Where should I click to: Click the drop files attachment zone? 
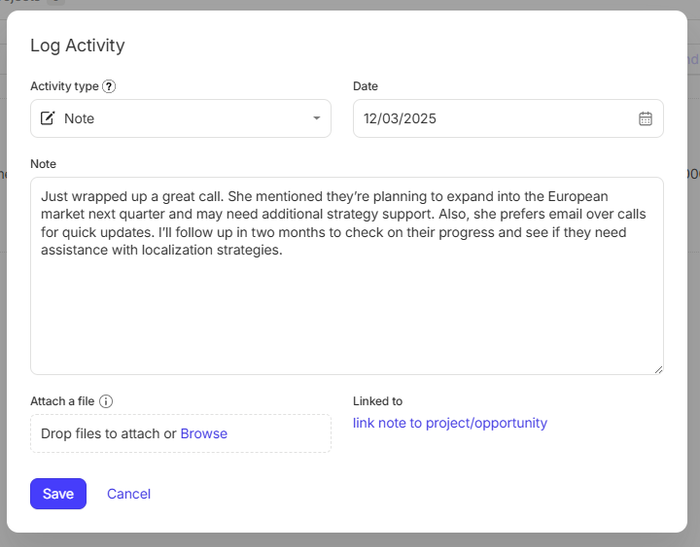tap(181, 434)
